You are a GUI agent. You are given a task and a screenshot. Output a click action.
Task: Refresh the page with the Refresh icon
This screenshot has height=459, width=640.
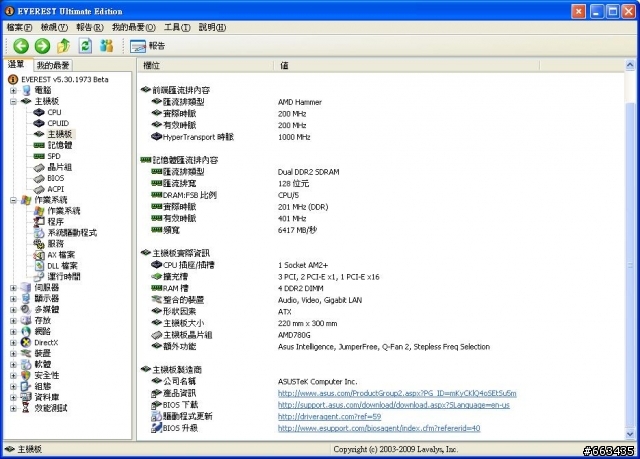point(85,46)
